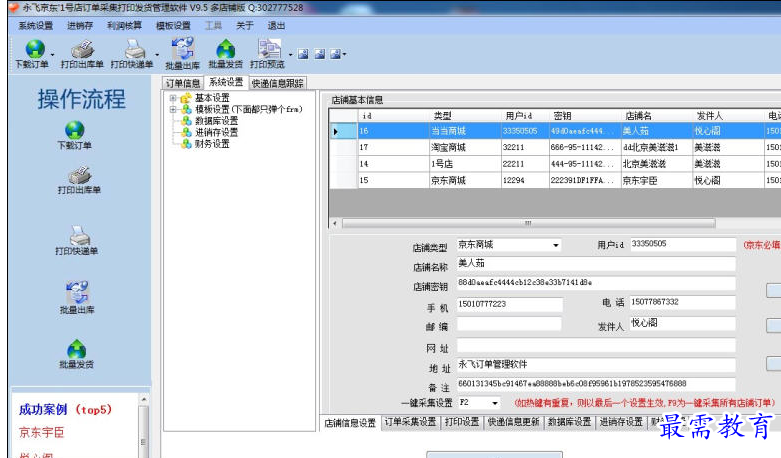Switch to the 订单采集设置 bottom tab
The image size is (781, 458).
coord(411,422)
